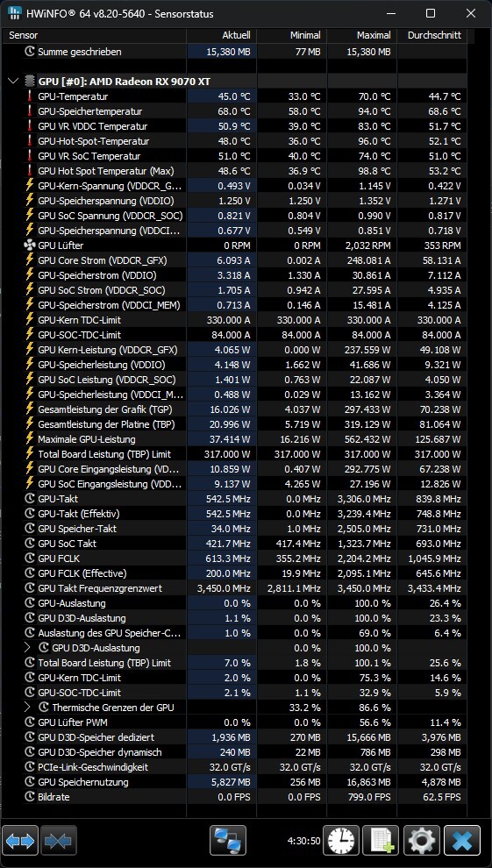Screen dimensions: 492x868
Task: Select the GPU-SOC-TDC-Limit 84.000 A row
Action: pyautogui.click(x=234, y=335)
